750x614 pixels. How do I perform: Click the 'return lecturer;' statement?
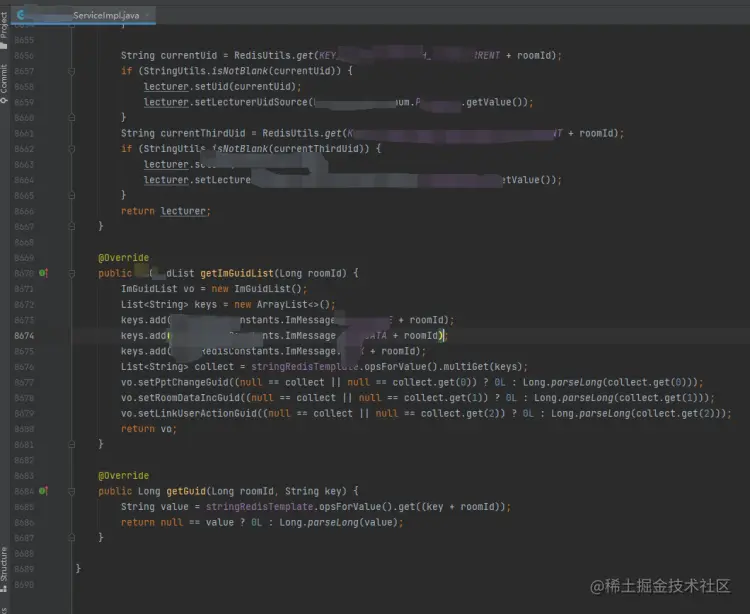pyautogui.click(x=165, y=211)
